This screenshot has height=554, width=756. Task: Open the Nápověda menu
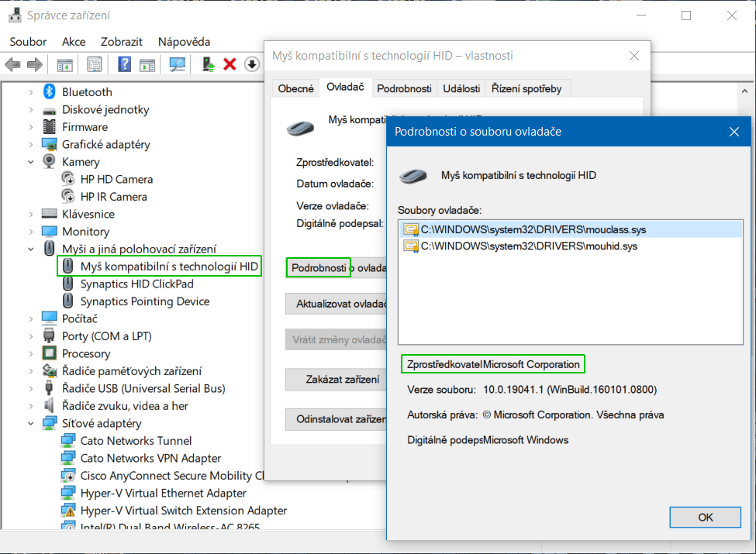pyautogui.click(x=185, y=42)
